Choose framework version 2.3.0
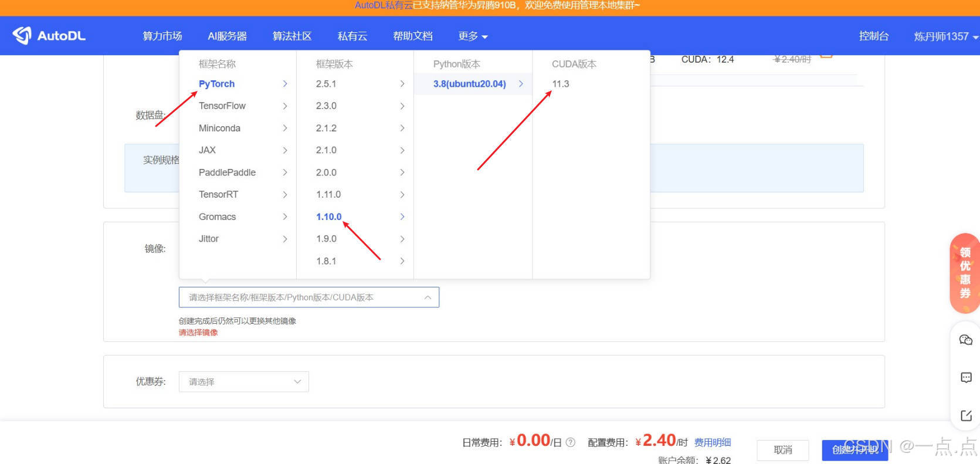Viewport: 980px width, 464px height. tap(355, 106)
